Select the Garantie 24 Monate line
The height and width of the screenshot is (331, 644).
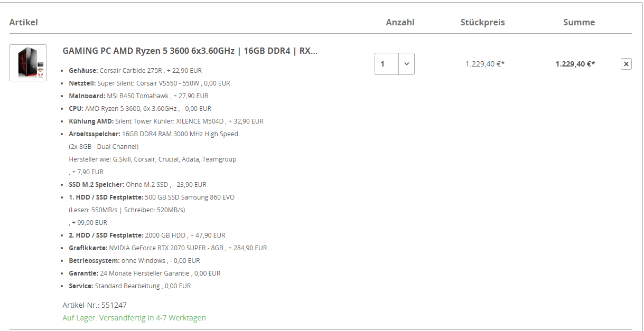click(x=145, y=273)
